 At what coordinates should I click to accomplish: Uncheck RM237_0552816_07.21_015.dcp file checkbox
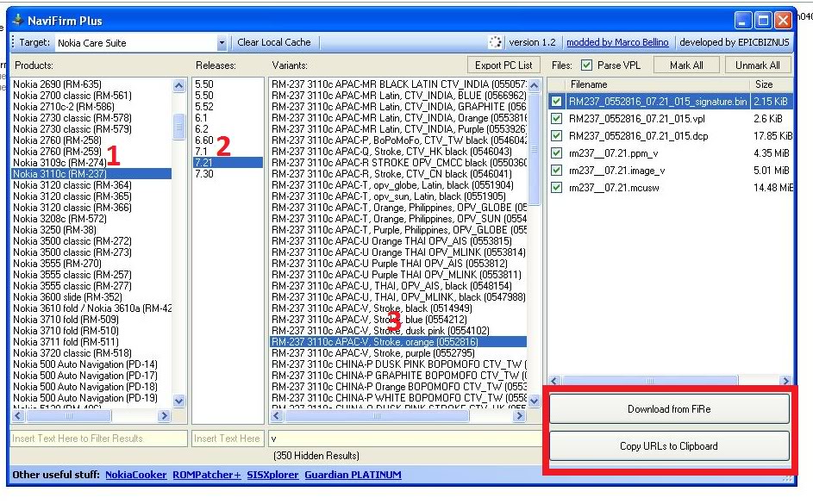click(556, 136)
